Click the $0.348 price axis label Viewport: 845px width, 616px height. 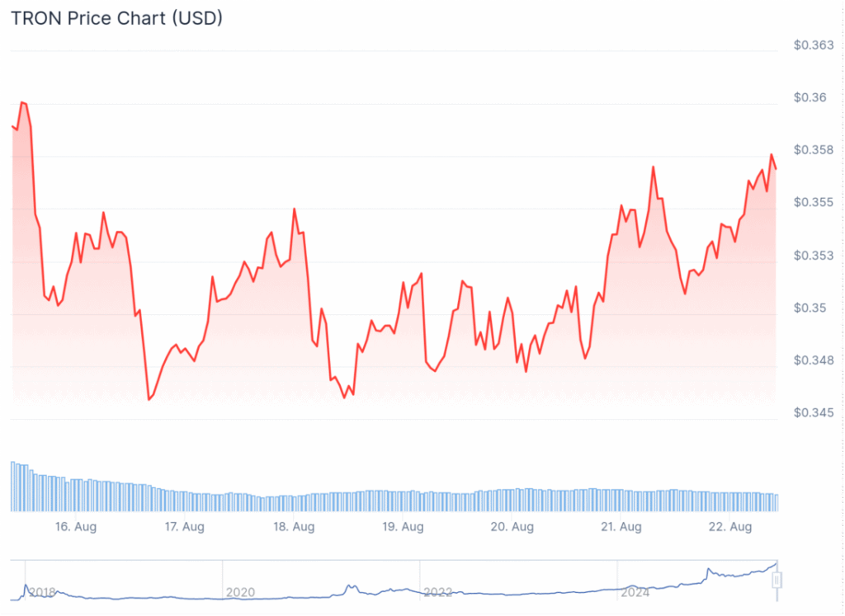pyautogui.click(x=813, y=360)
